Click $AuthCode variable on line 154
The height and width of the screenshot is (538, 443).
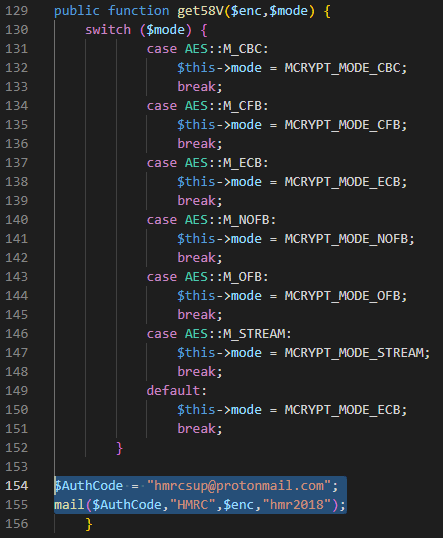click(89, 486)
